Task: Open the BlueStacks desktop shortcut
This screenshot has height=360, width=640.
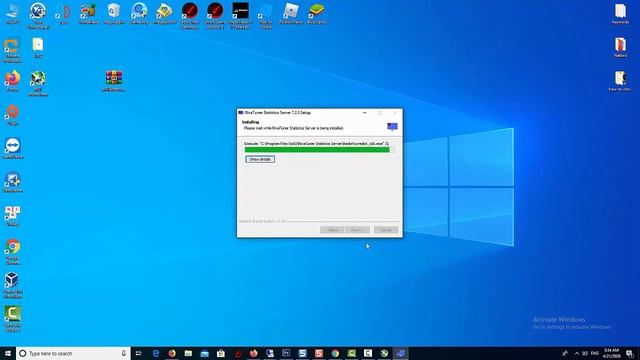Action: click(x=317, y=13)
